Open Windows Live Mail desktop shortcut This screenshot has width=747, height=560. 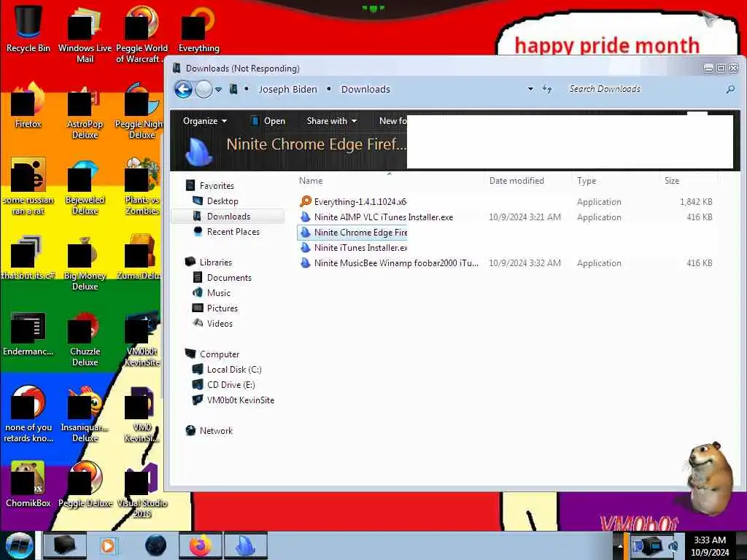point(85,34)
